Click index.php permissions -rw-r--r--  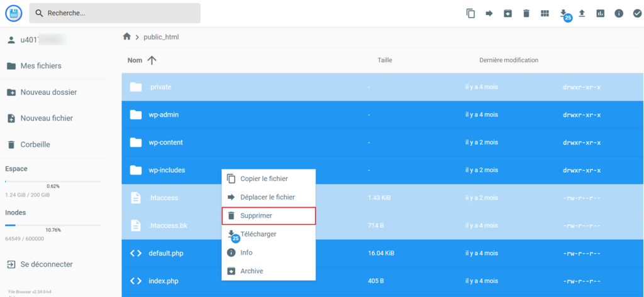point(582,281)
